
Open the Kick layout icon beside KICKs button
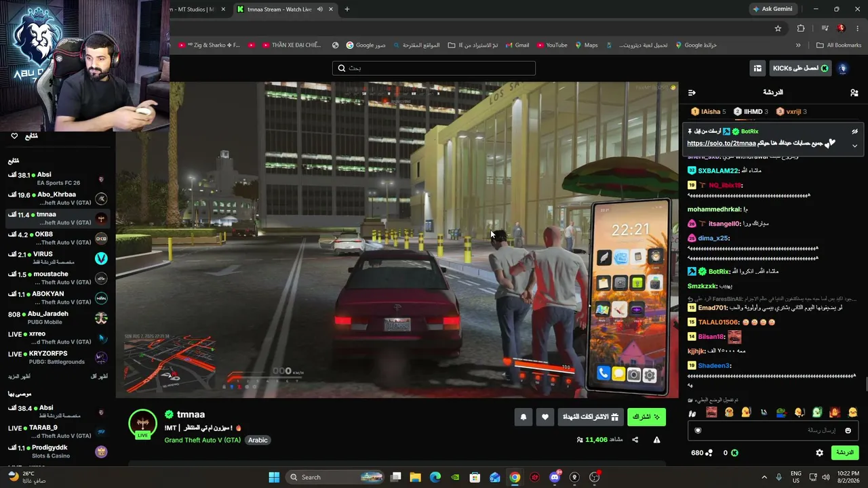pos(757,68)
